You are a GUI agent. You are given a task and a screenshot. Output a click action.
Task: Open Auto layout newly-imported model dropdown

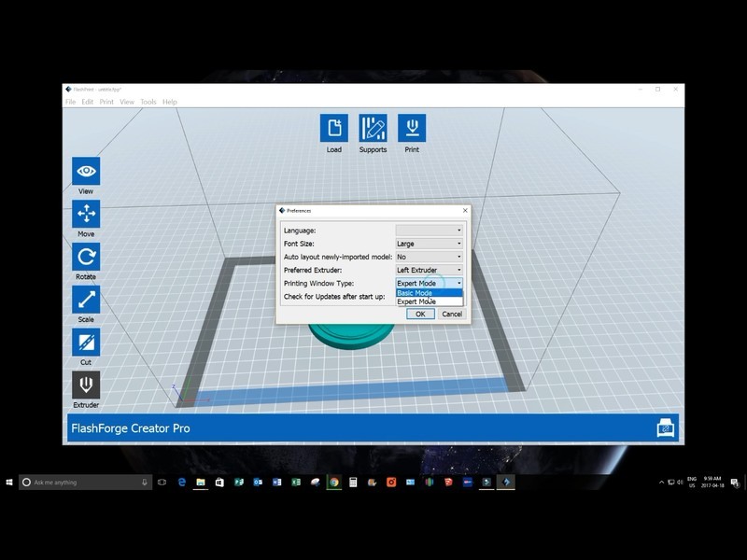(430, 257)
